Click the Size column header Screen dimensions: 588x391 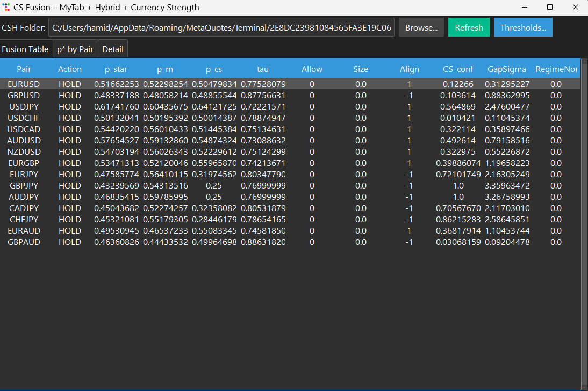point(361,69)
